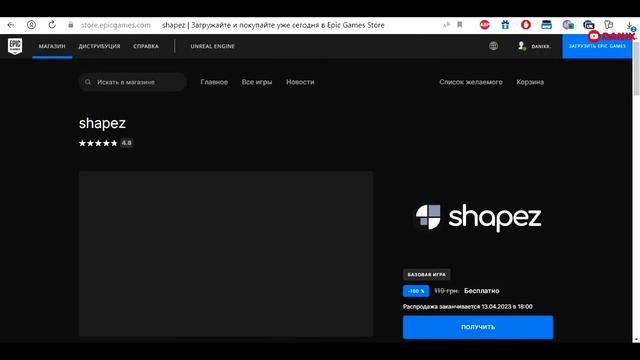Click the browser back arrow
The width and height of the screenshot is (640, 360).
tap(11, 25)
